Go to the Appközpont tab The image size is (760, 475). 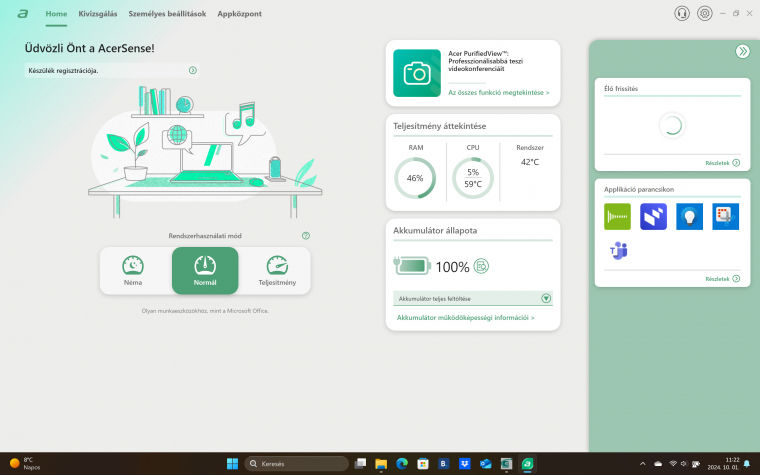(239, 14)
